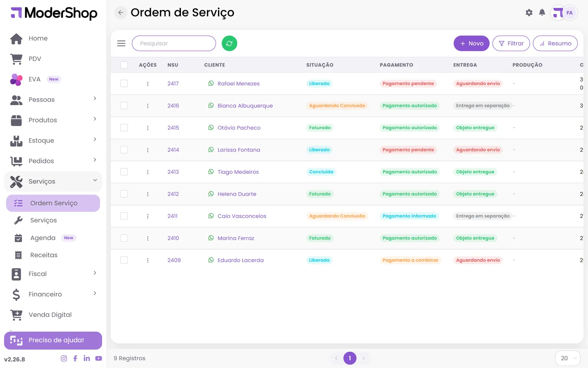Screen dimensions: 588x368
Task: Click the Novo button
Action: tap(472, 43)
